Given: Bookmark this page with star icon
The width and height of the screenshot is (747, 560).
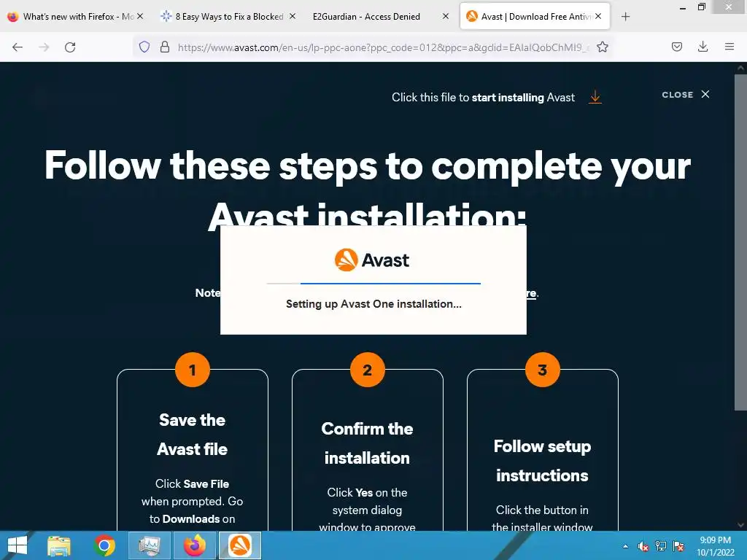Looking at the screenshot, I should tap(603, 47).
